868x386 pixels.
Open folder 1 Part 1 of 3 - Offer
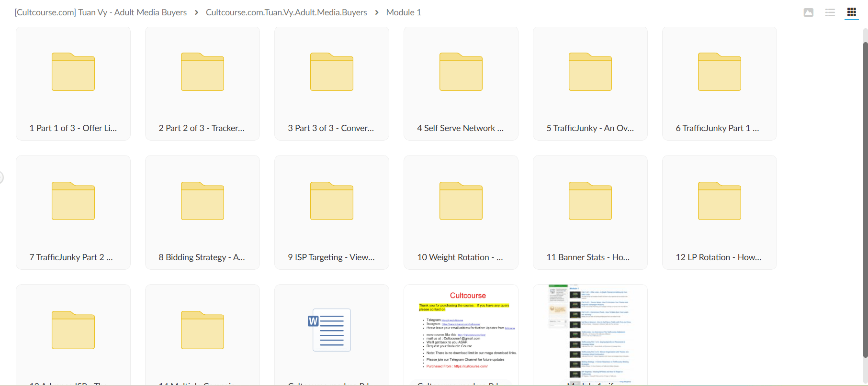pos(73,84)
